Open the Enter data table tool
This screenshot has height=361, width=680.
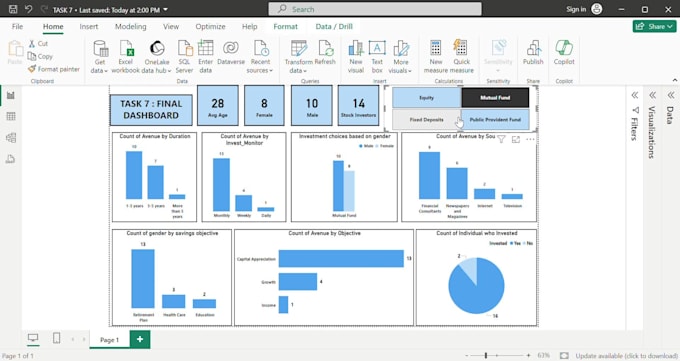[x=206, y=57]
